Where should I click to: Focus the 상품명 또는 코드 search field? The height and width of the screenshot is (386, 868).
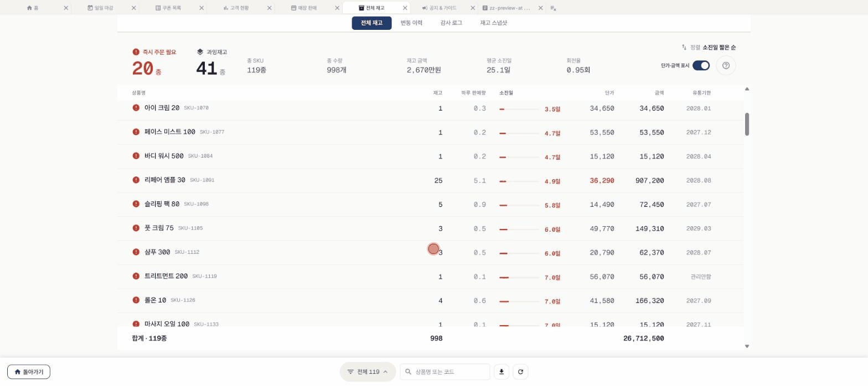[445, 372]
